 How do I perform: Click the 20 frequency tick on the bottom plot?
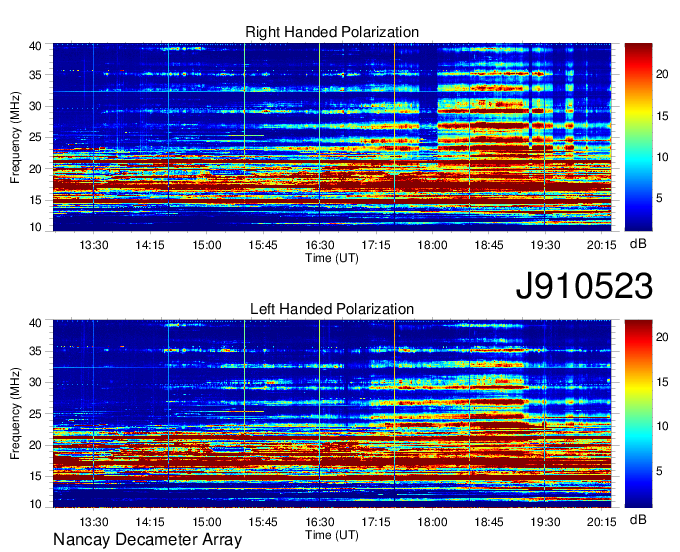(x=35, y=445)
